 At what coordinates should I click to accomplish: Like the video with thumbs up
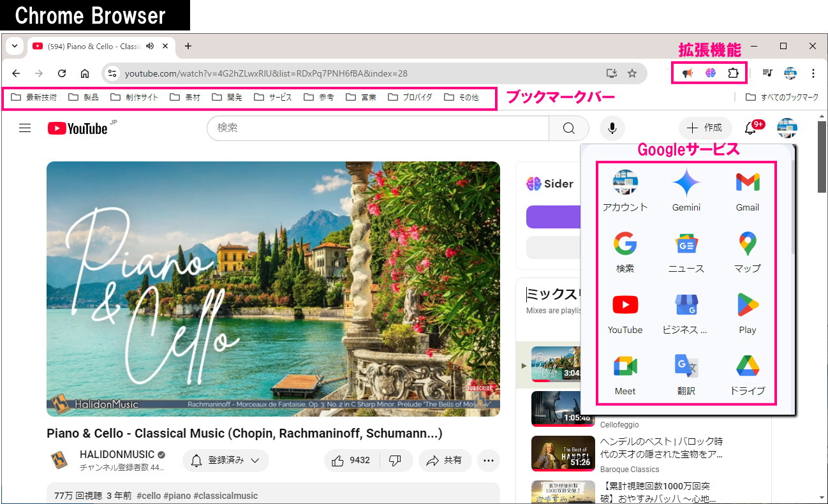(x=351, y=460)
